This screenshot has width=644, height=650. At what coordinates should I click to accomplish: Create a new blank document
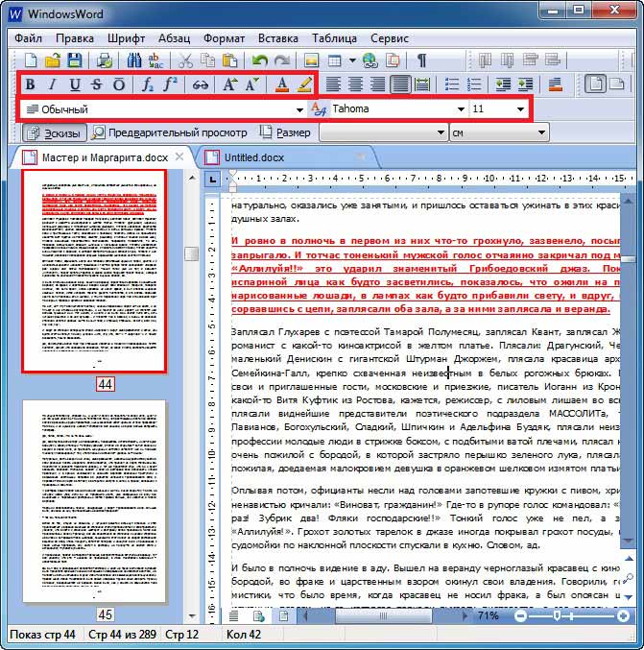pos(31,60)
